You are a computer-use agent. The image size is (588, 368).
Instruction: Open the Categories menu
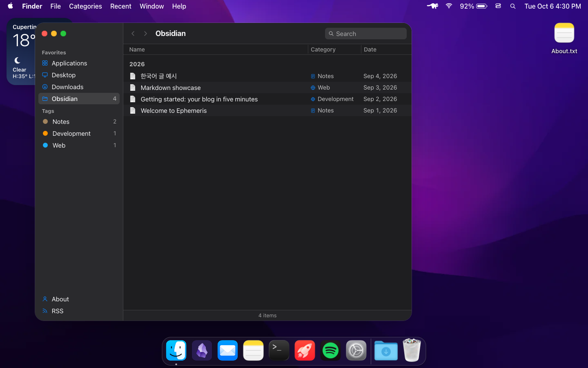[x=85, y=6]
